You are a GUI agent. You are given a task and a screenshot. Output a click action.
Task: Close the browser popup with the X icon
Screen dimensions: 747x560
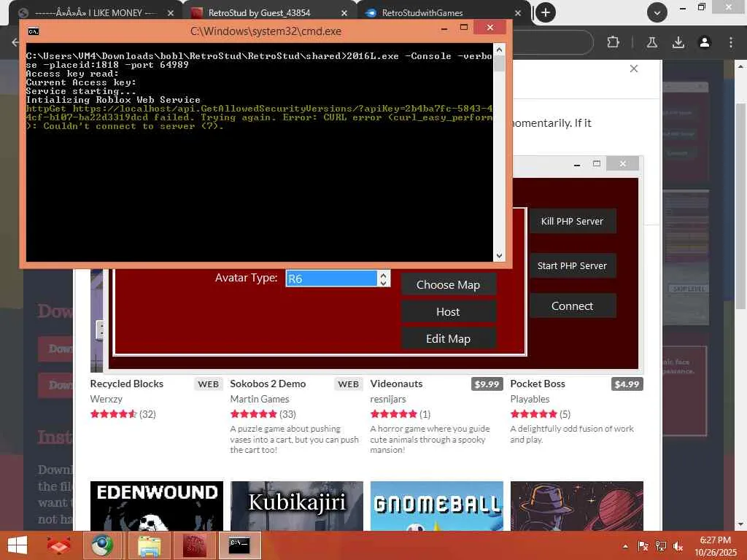pos(634,69)
